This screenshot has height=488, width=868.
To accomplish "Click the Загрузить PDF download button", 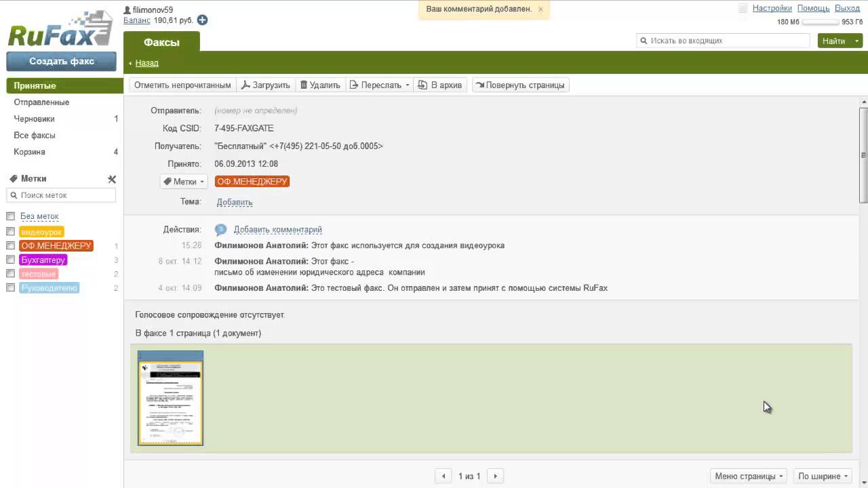I will point(266,85).
